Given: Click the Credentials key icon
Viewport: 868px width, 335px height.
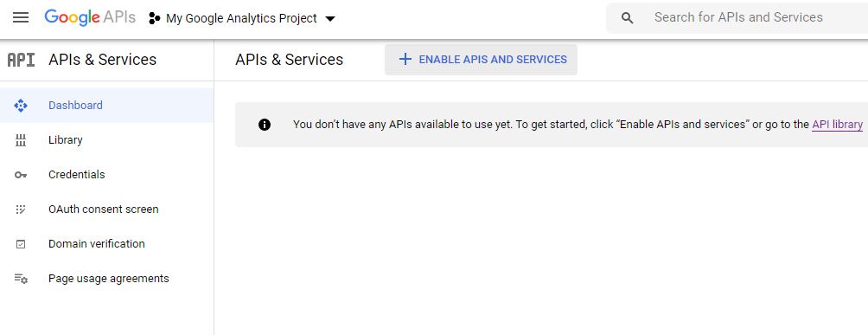Looking at the screenshot, I should pyautogui.click(x=21, y=175).
